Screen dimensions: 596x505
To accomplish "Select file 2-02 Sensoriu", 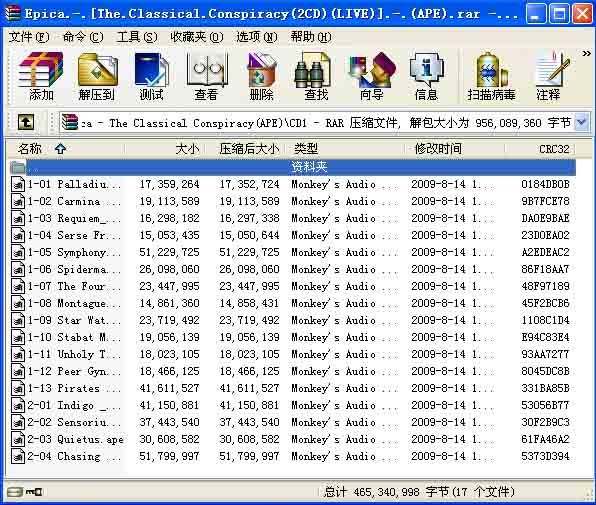I will pos(74,422).
